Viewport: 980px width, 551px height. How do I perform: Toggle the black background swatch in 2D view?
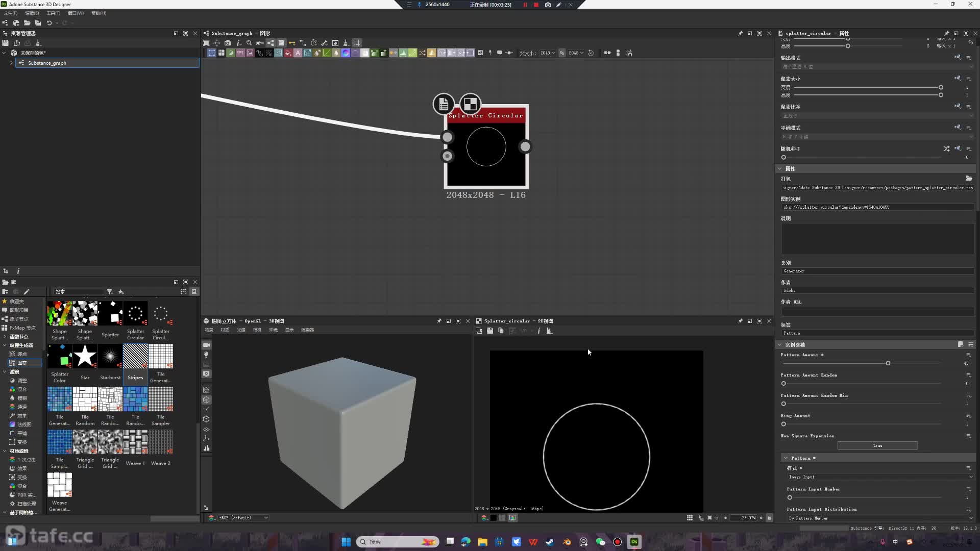[494, 518]
